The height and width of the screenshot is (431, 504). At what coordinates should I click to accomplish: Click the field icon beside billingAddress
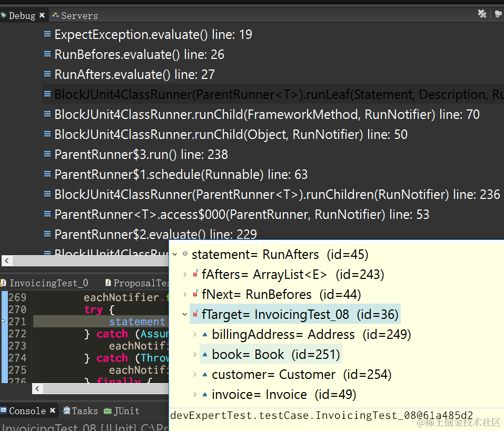click(x=205, y=334)
